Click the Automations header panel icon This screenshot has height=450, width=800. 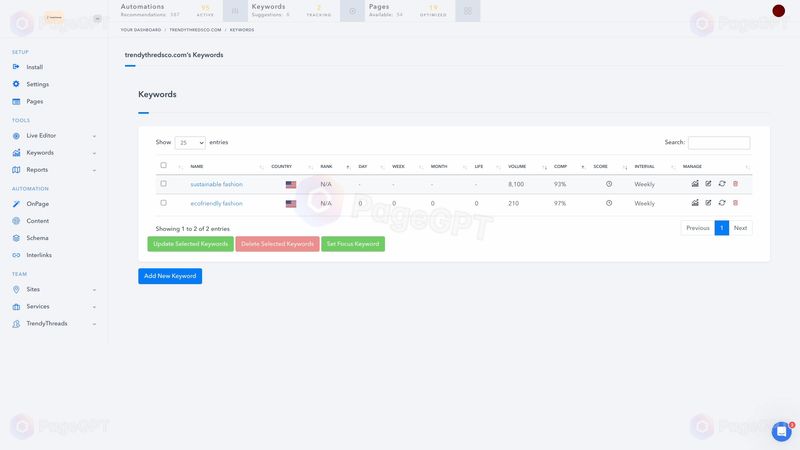pos(235,11)
